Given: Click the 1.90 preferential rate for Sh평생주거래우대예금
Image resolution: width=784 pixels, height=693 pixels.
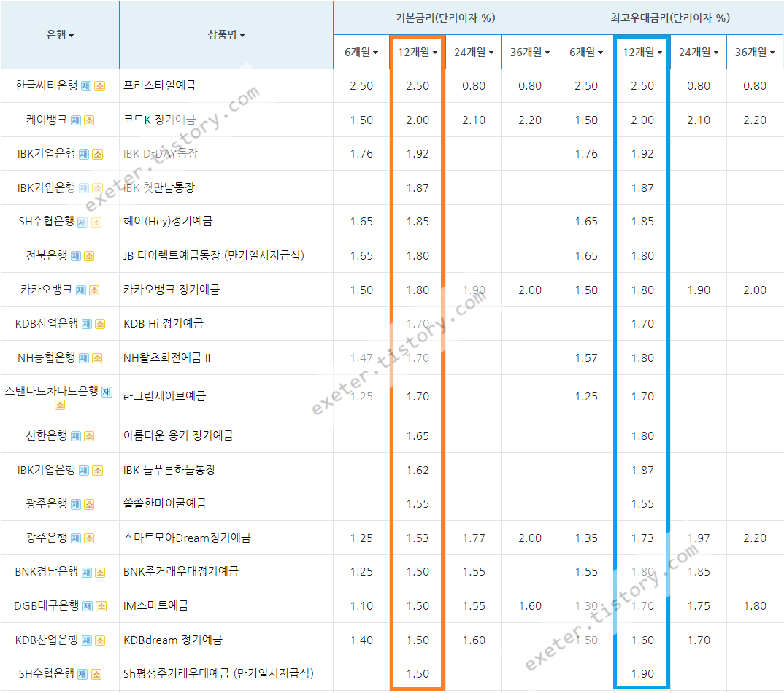Looking at the screenshot, I should [642, 674].
